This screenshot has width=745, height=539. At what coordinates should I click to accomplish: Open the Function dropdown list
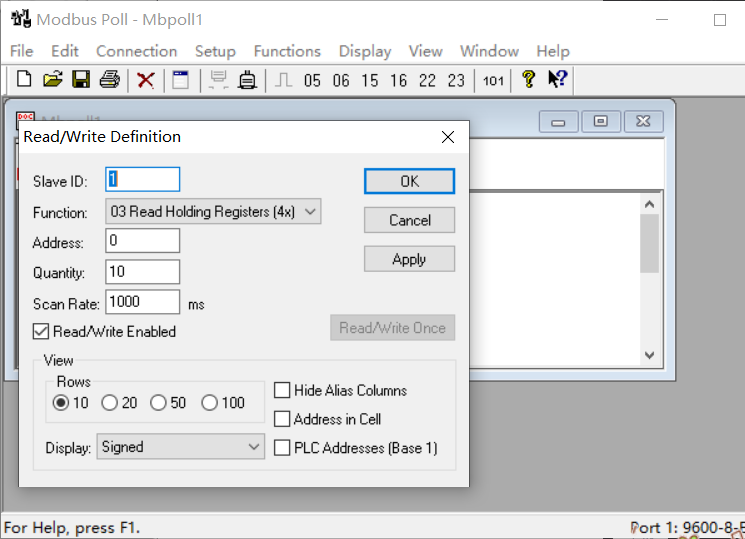[x=213, y=212]
